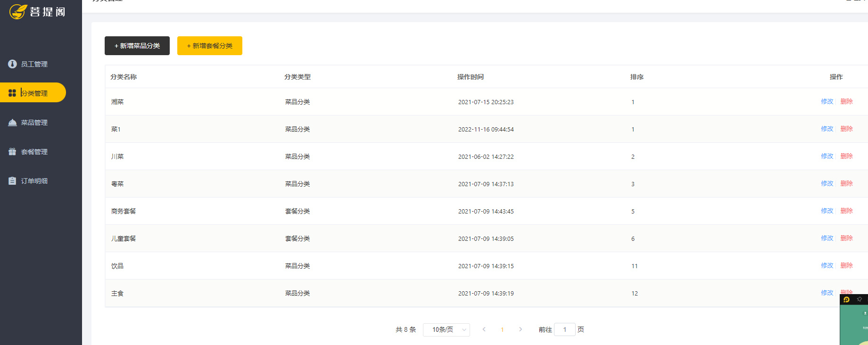This screenshot has width=868, height=345.
Task: Edit the 湘菜 category via 修改
Action: 827,101
